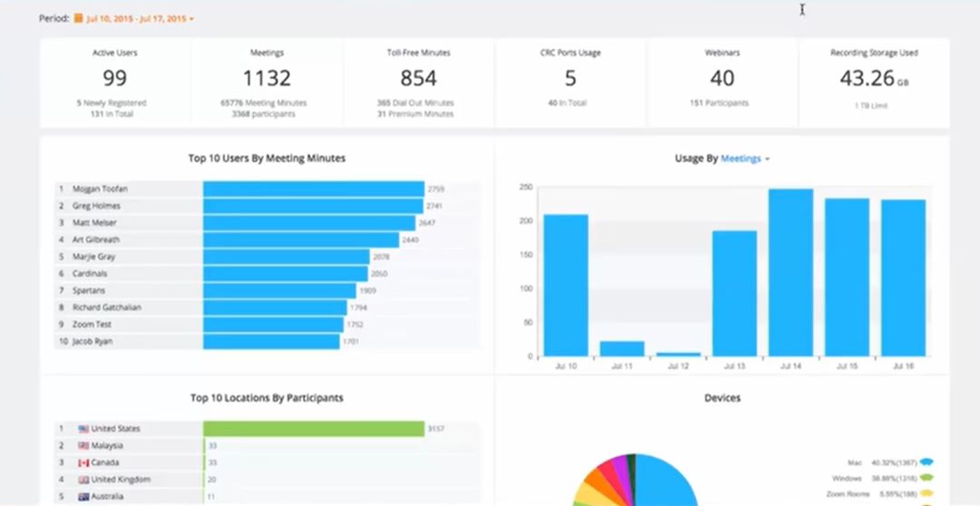The image size is (980, 506).
Task: Click Art Gilbreath's meeting minutes bar
Action: (x=301, y=240)
